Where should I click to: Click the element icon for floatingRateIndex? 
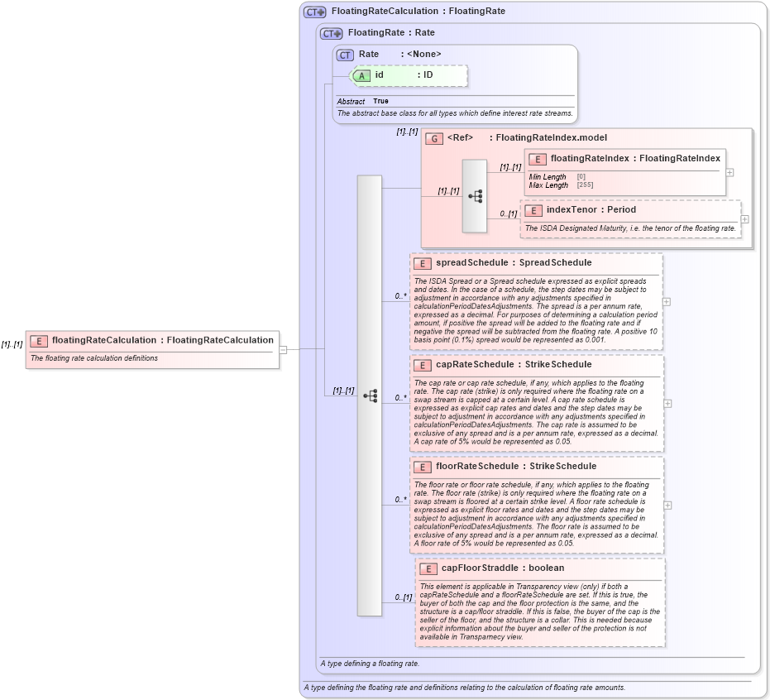click(x=538, y=159)
